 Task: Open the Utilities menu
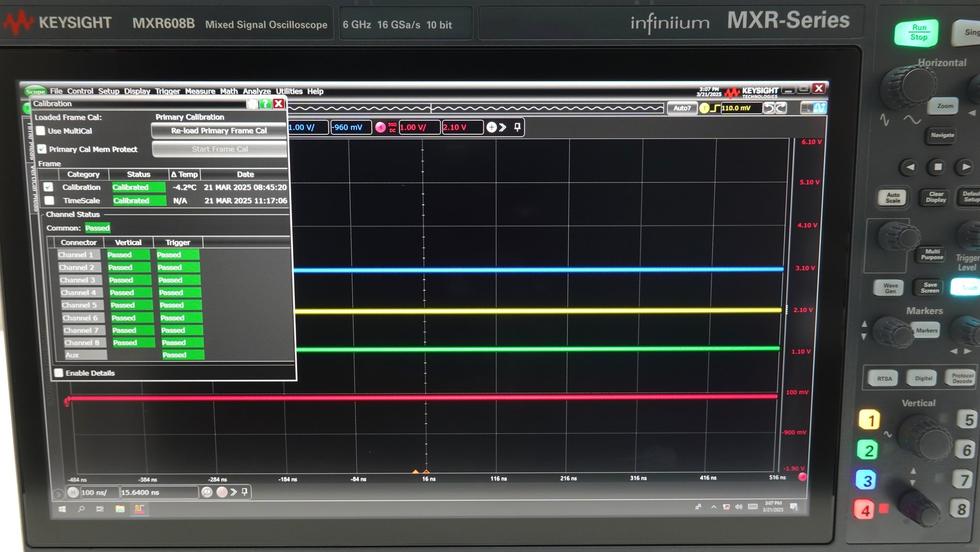click(x=289, y=91)
